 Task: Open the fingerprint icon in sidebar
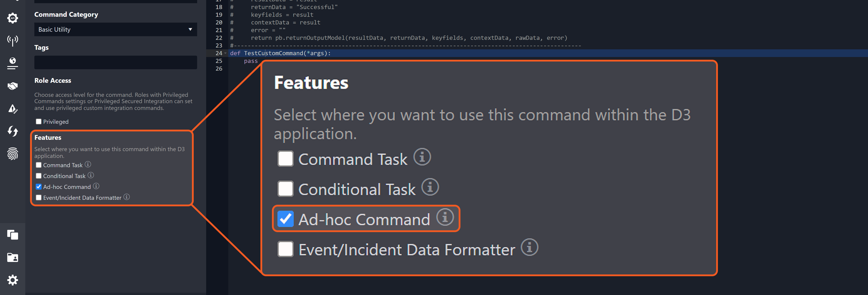pos(12,154)
